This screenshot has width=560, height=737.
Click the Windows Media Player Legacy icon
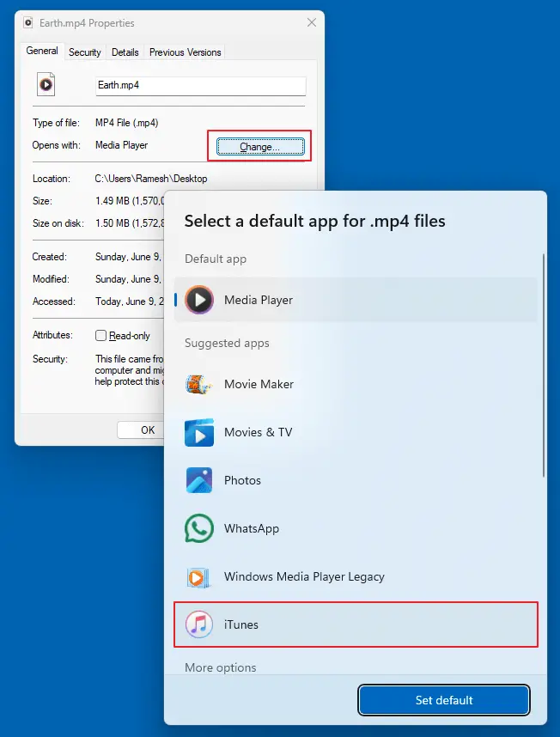pyautogui.click(x=198, y=576)
